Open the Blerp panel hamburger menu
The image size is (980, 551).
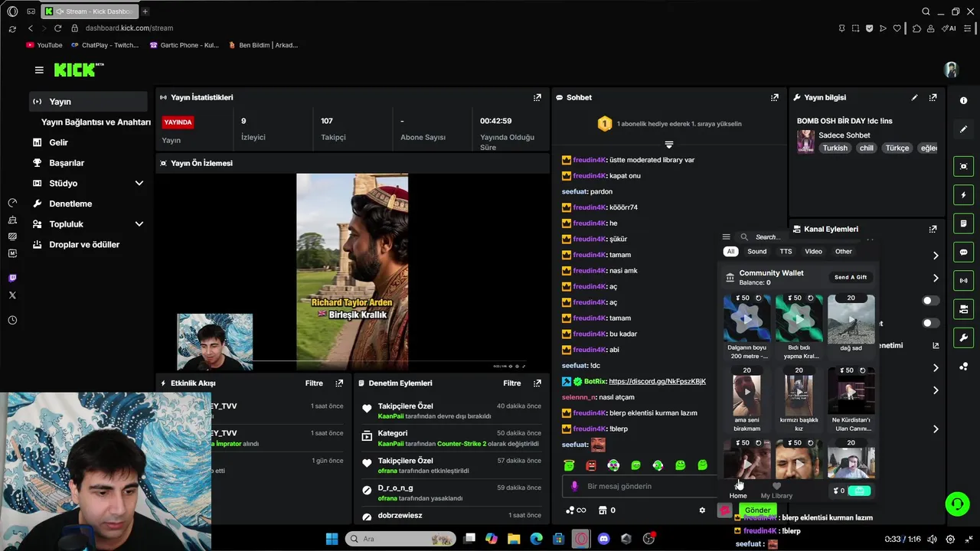coord(727,237)
